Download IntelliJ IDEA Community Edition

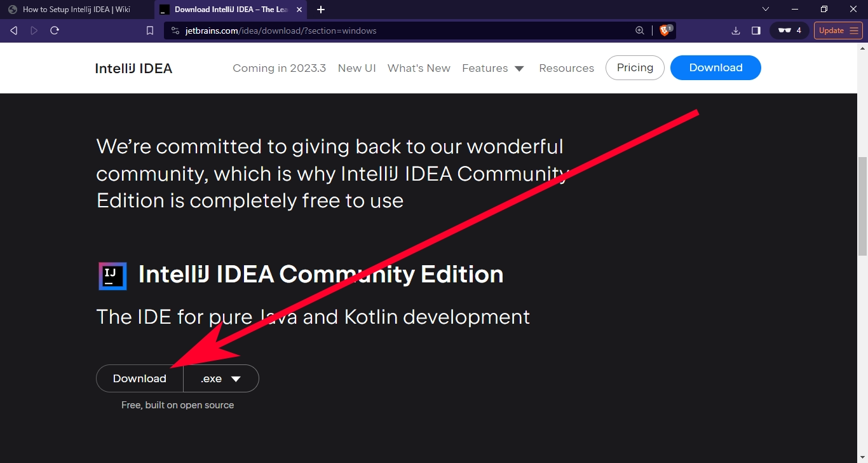click(139, 378)
